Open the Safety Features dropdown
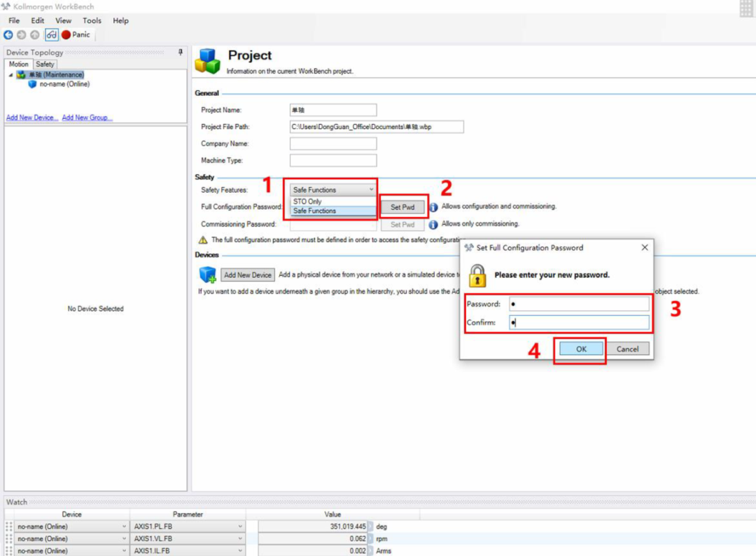Viewport: 756px width, 556px height. pyautogui.click(x=333, y=190)
